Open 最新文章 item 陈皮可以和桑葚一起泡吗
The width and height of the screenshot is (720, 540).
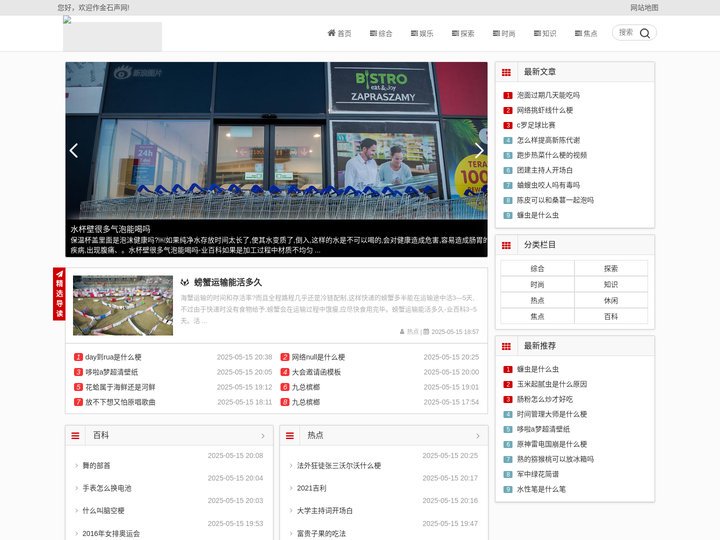click(x=555, y=200)
